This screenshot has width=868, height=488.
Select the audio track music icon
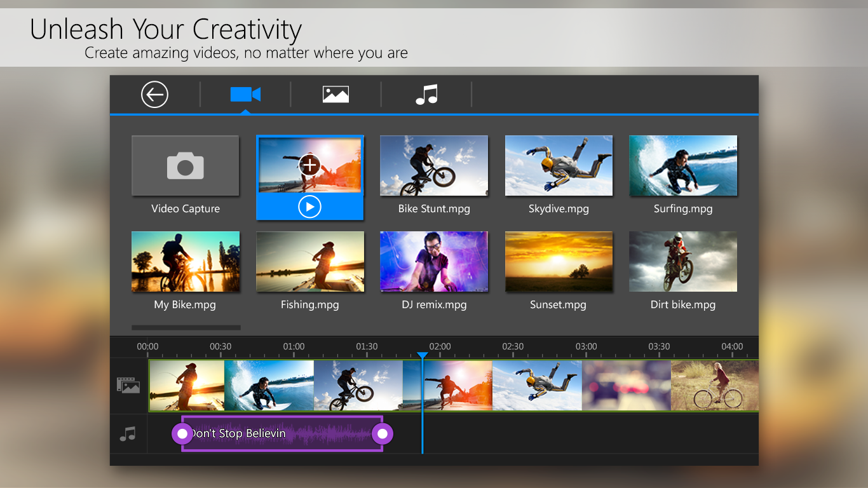coord(128,433)
